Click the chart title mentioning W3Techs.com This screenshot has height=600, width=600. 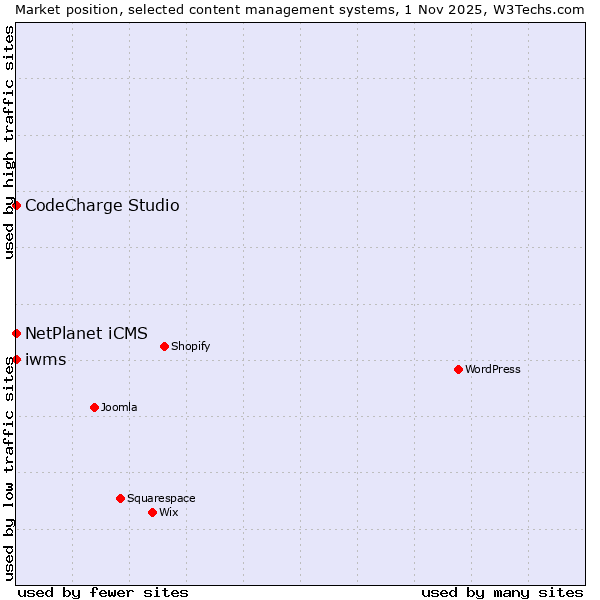click(x=300, y=9)
